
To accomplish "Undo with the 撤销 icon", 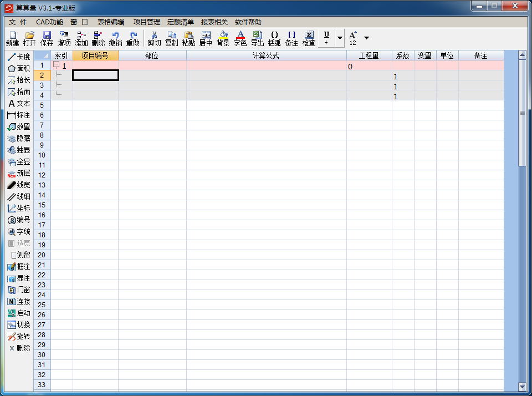I will 116,38.
